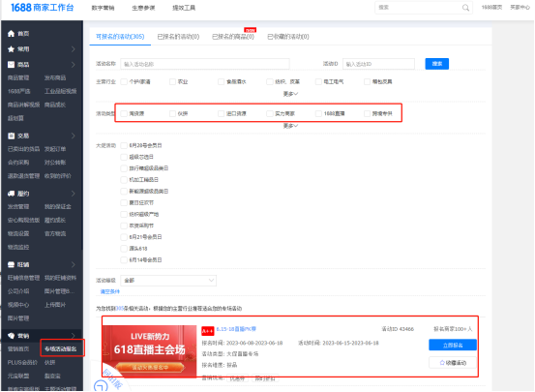This screenshot has width=535, height=392.
Task: Tick the 农业 industry checkbox
Action: 172,81
